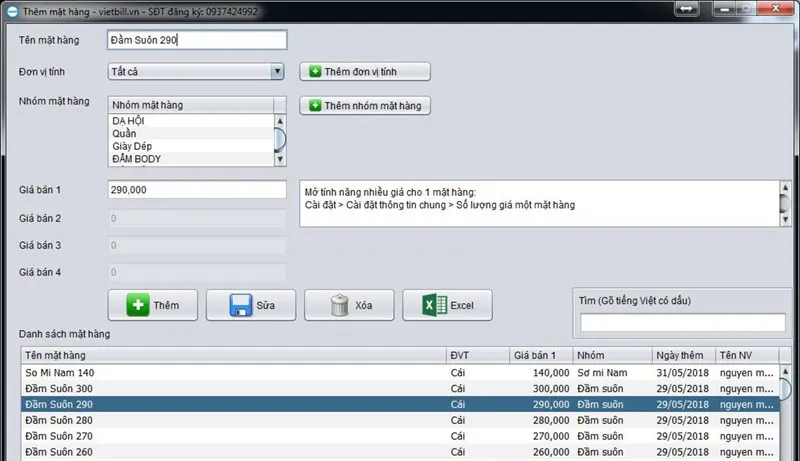The height and width of the screenshot is (461, 800).
Task: Click Thêm nhóm mặt hàng button
Action: pyautogui.click(x=365, y=105)
